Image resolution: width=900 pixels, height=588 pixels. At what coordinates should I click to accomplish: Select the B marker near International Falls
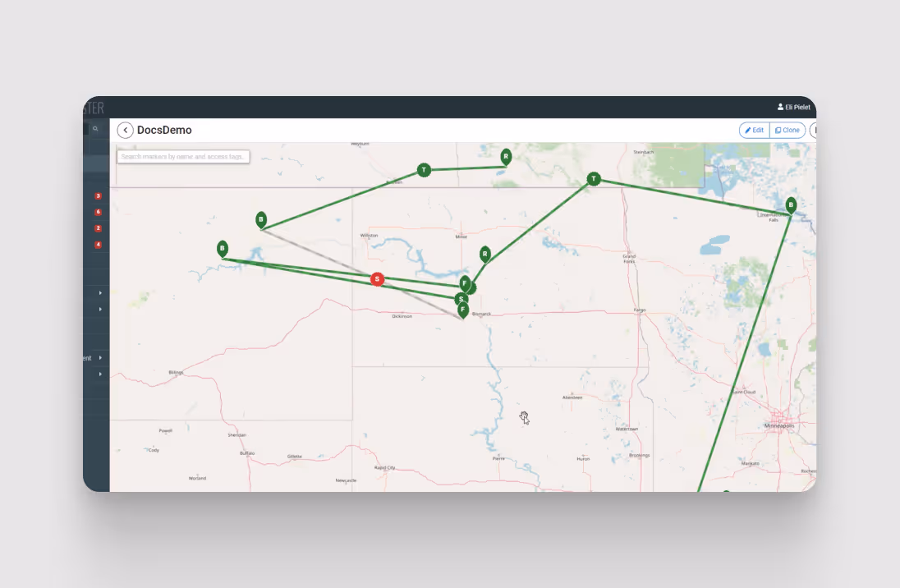[791, 205]
